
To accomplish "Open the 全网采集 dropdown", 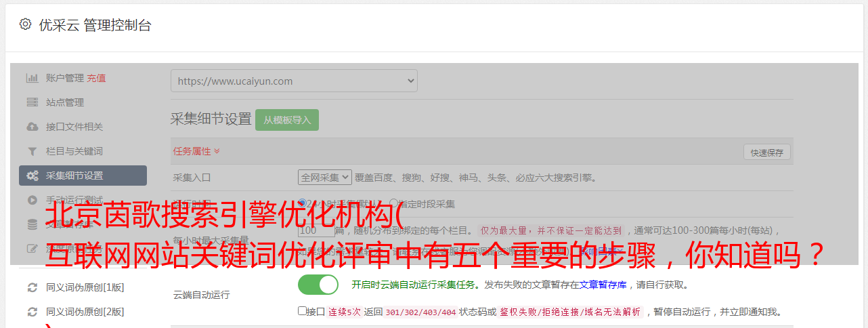I will click(x=325, y=178).
